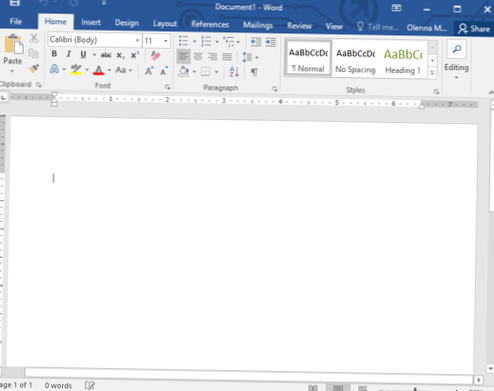Expand font color options arrow

click(109, 70)
